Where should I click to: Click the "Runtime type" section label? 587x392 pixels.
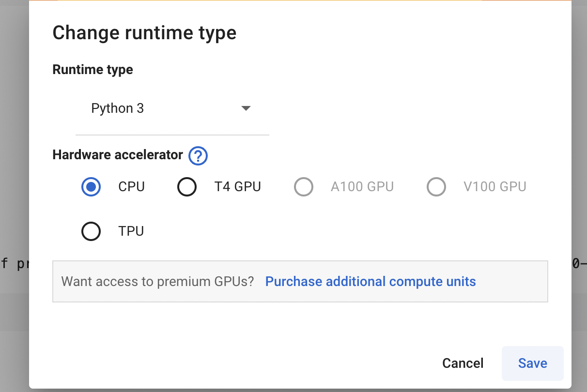pyautogui.click(x=93, y=70)
